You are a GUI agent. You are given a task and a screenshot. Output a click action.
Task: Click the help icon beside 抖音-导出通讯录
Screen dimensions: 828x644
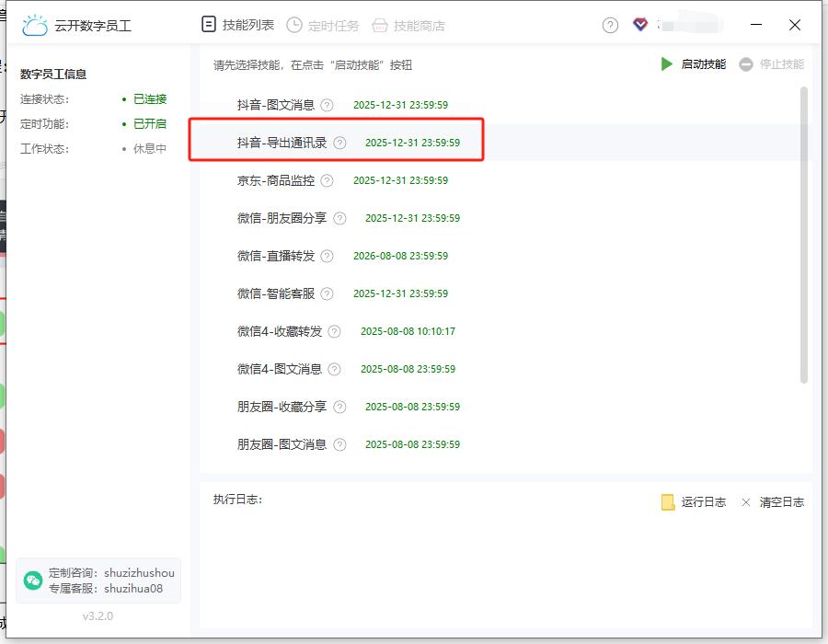[339, 143]
